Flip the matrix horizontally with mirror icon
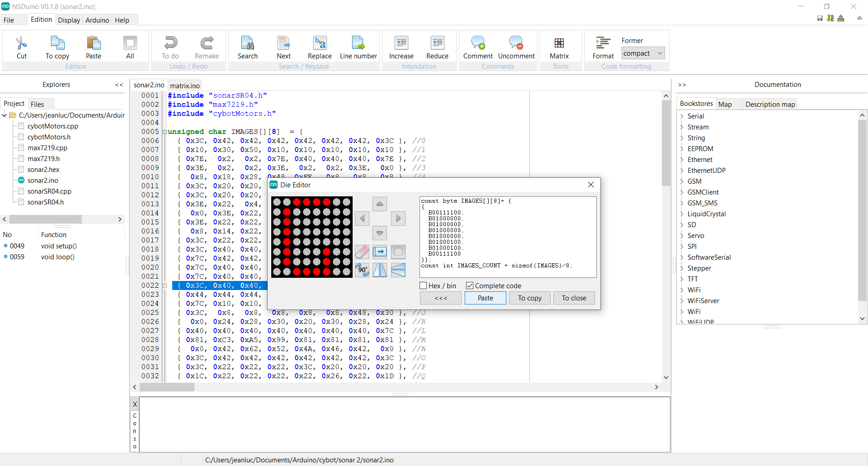This screenshot has width=868, height=466. tap(380, 270)
